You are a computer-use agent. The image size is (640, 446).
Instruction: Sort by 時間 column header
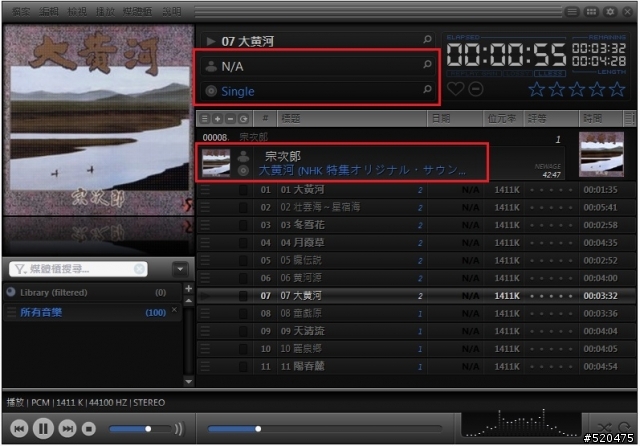point(601,119)
